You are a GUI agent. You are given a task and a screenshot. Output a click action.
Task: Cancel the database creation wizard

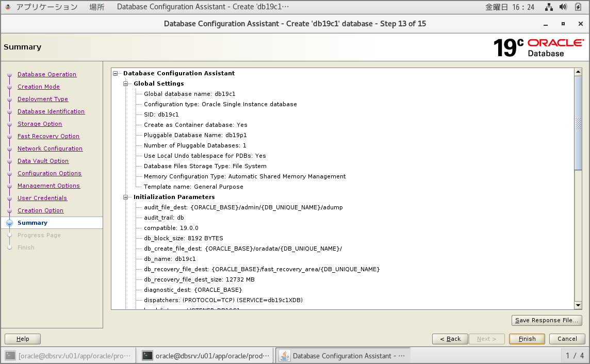pyautogui.click(x=567, y=339)
